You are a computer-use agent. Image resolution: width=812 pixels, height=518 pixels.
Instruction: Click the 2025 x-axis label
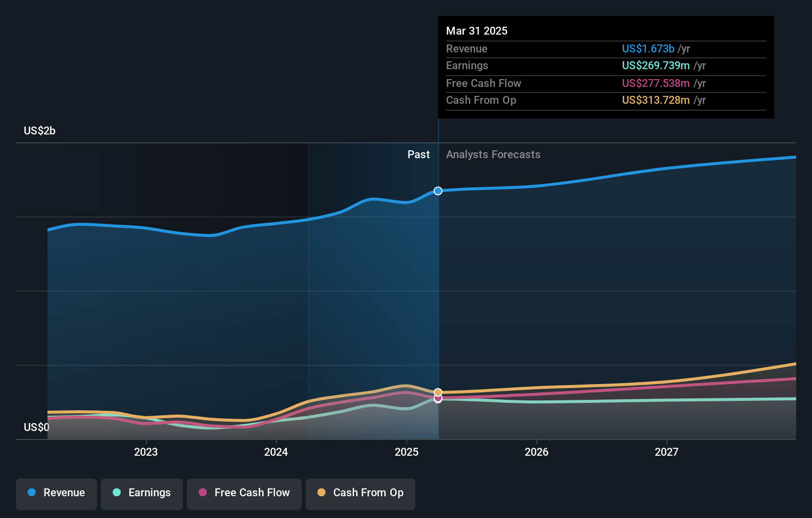tap(406, 452)
